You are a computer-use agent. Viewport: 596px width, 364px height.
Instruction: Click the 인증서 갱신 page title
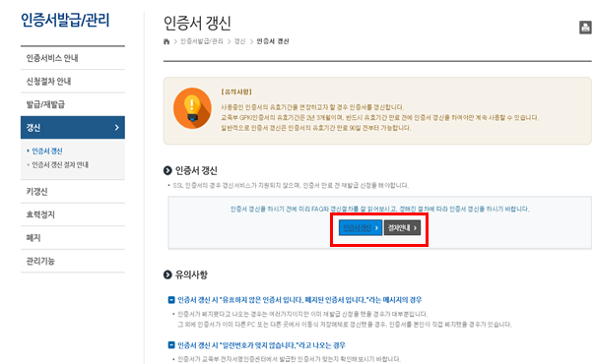(197, 24)
